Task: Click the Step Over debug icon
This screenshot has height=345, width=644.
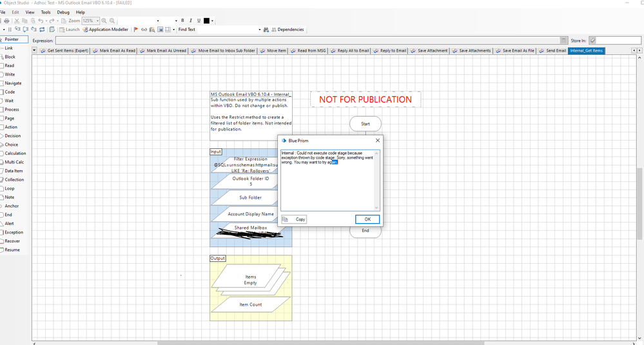Action: [26, 30]
